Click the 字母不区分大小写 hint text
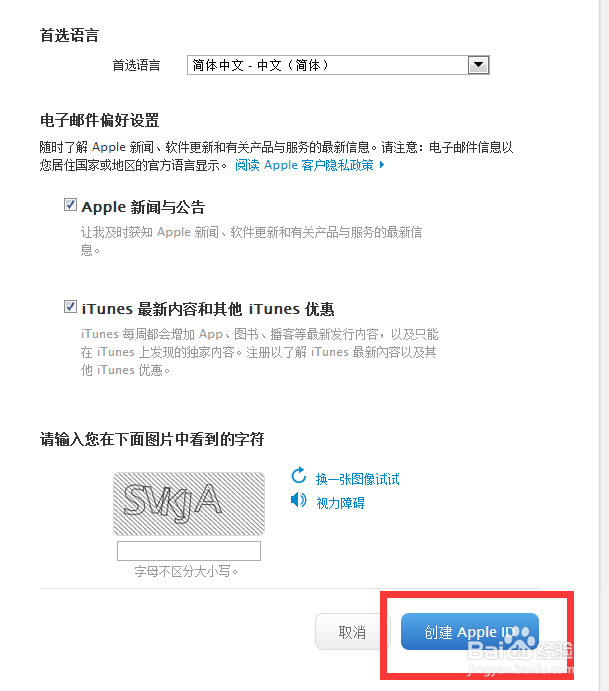The height and width of the screenshot is (691, 609). [186, 572]
